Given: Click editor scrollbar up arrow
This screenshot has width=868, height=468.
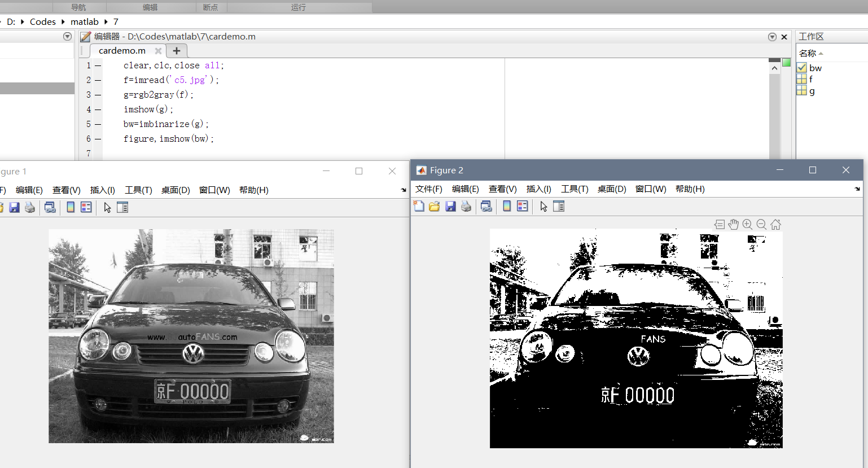Looking at the screenshot, I should (774, 68).
